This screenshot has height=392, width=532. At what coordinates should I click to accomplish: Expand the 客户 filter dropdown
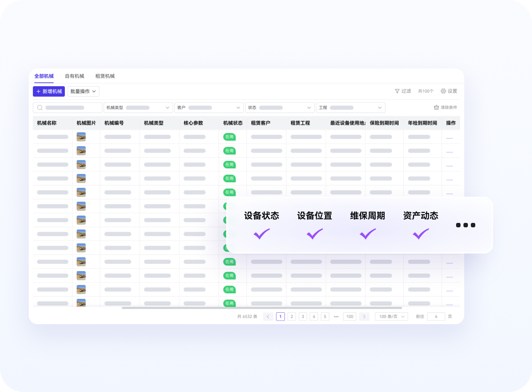(x=238, y=108)
